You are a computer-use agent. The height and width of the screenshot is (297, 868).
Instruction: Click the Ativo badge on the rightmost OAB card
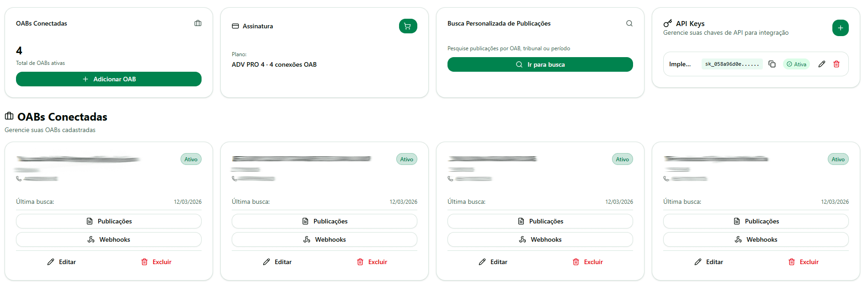838,159
